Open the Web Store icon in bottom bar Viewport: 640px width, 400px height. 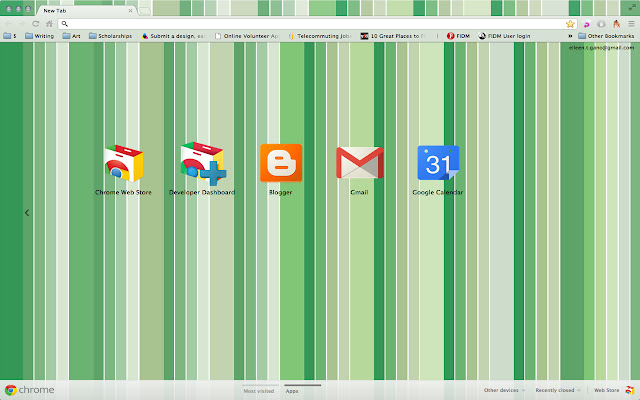(x=630, y=390)
